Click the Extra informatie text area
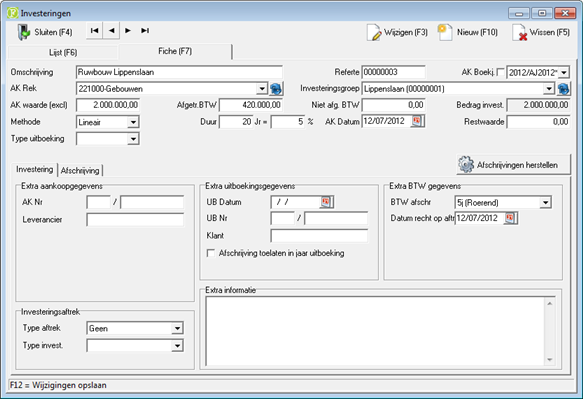 click(x=376, y=331)
